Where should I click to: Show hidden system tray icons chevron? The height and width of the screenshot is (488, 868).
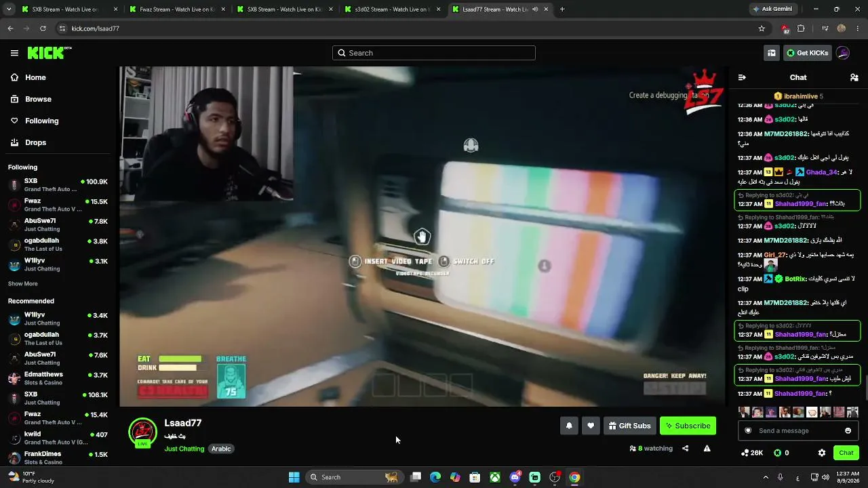click(x=766, y=477)
